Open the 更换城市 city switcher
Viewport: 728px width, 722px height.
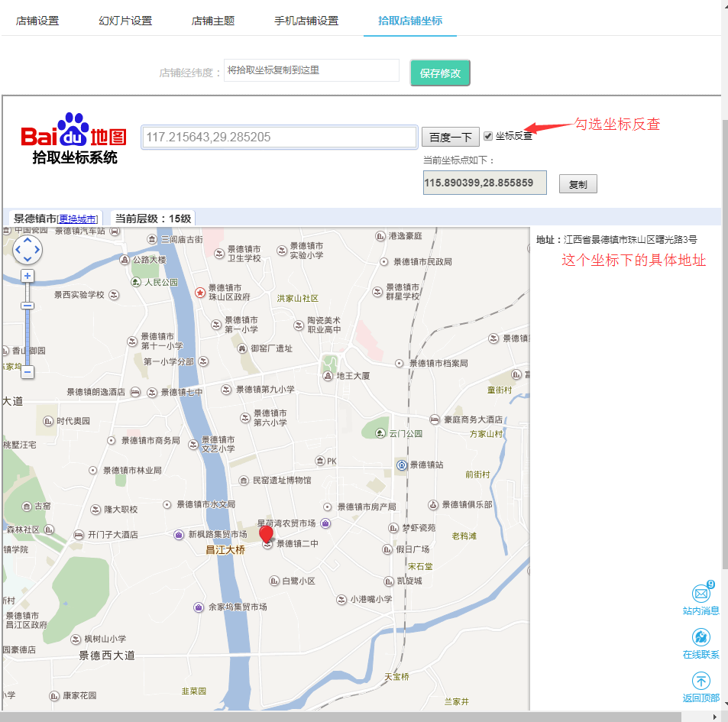pos(78,219)
